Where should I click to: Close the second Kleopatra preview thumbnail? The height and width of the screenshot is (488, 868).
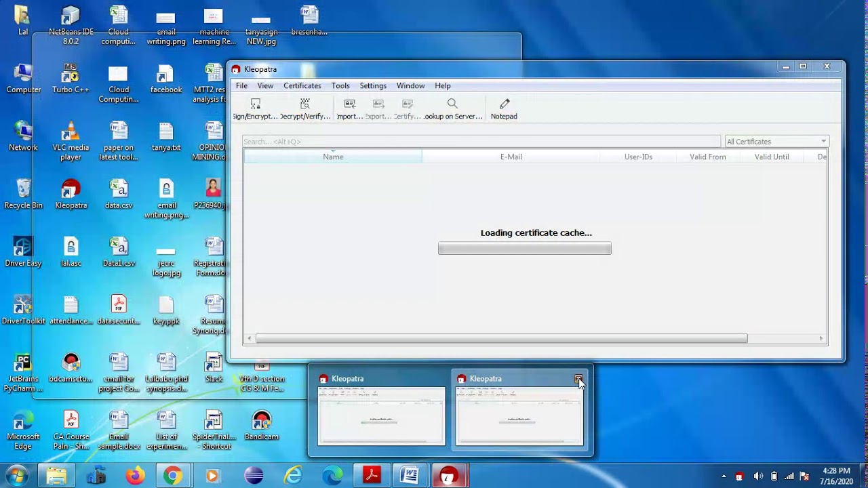coord(578,379)
